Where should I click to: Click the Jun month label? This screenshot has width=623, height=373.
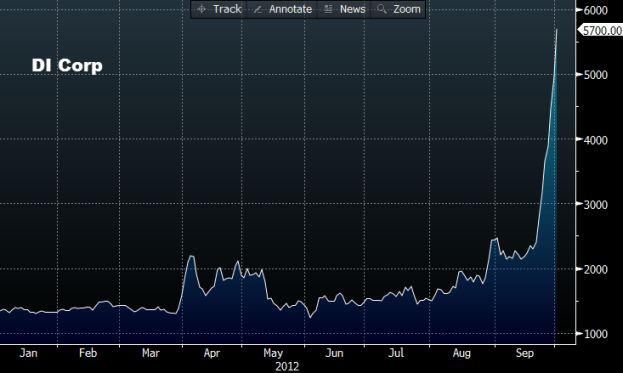[x=334, y=353]
